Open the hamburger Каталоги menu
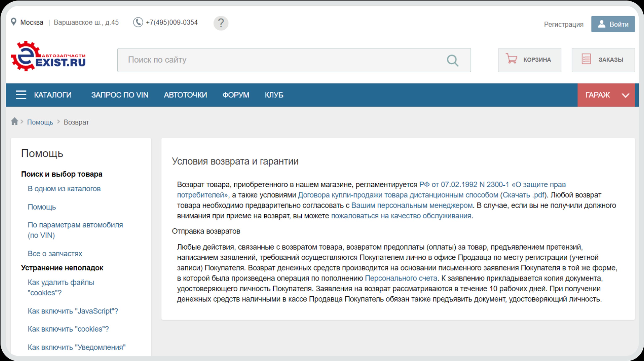Image resolution: width=644 pixels, height=361 pixels. 21,95
